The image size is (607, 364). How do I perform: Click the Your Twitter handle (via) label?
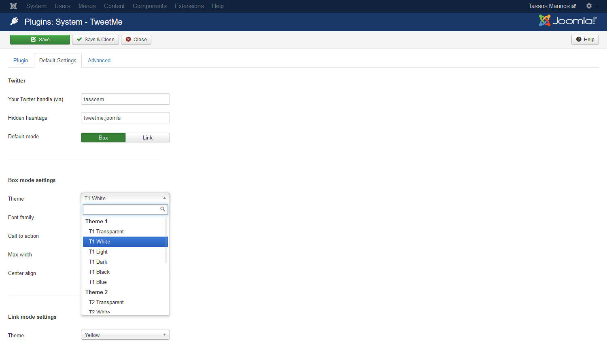(36, 99)
